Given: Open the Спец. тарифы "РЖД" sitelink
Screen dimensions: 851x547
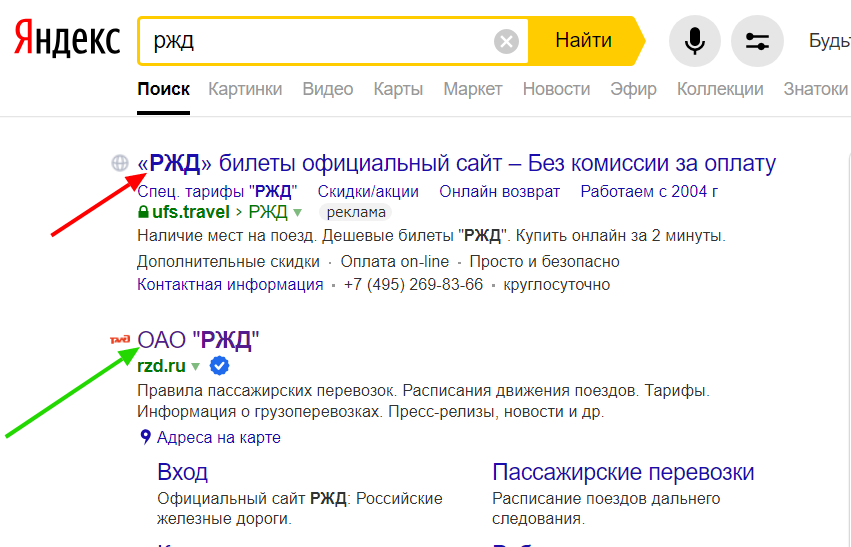Looking at the screenshot, I should [217, 192].
